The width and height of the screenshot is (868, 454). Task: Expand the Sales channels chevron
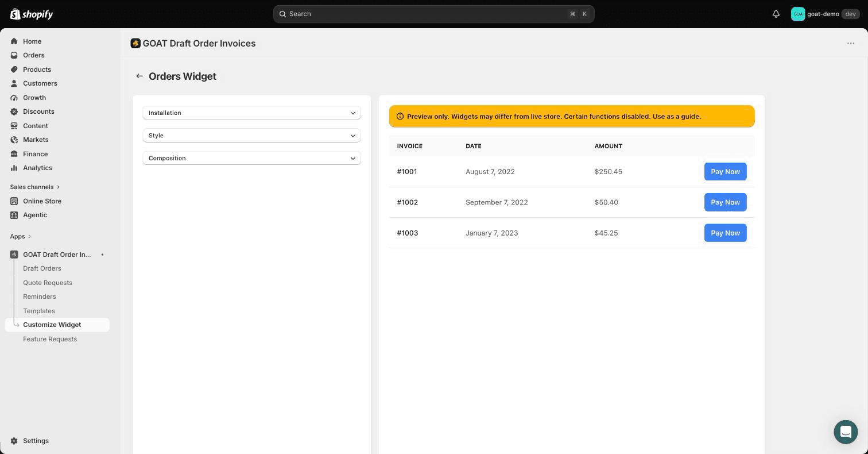click(58, 187)
